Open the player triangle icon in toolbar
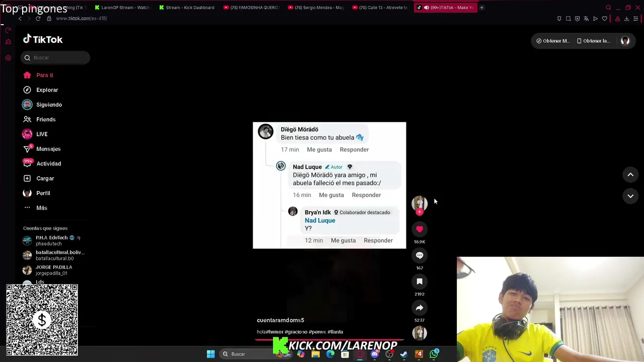 [x=595, y=19]
